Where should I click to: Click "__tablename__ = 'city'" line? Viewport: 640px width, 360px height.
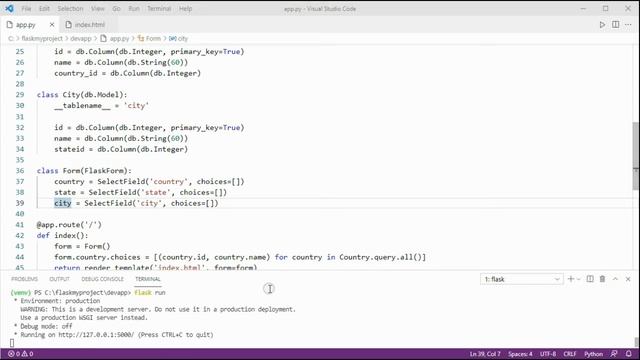(101, 105)
